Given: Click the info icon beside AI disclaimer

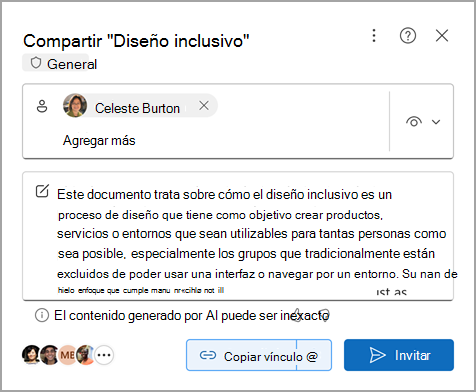Looking at the screenshot, I should (x=42, y=315).
